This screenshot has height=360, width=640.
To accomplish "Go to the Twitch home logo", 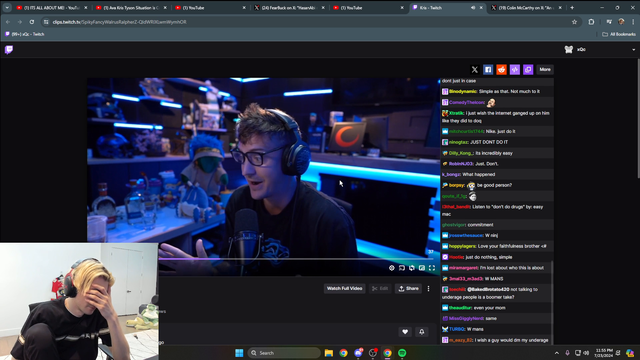I will (x=9, y=50).
